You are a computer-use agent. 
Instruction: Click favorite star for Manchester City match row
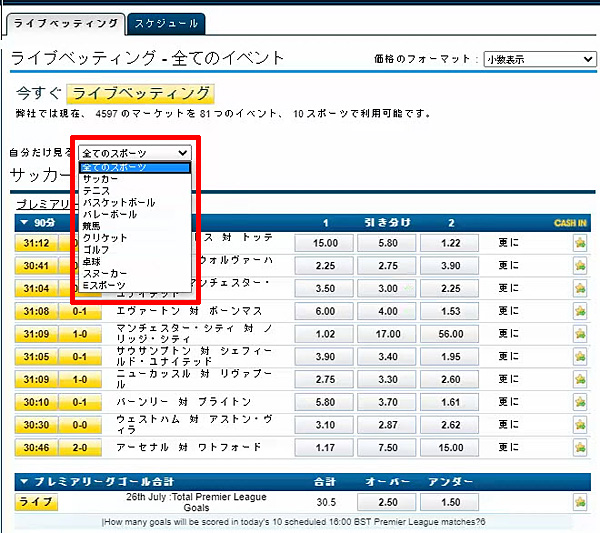[x=580, y=334]
